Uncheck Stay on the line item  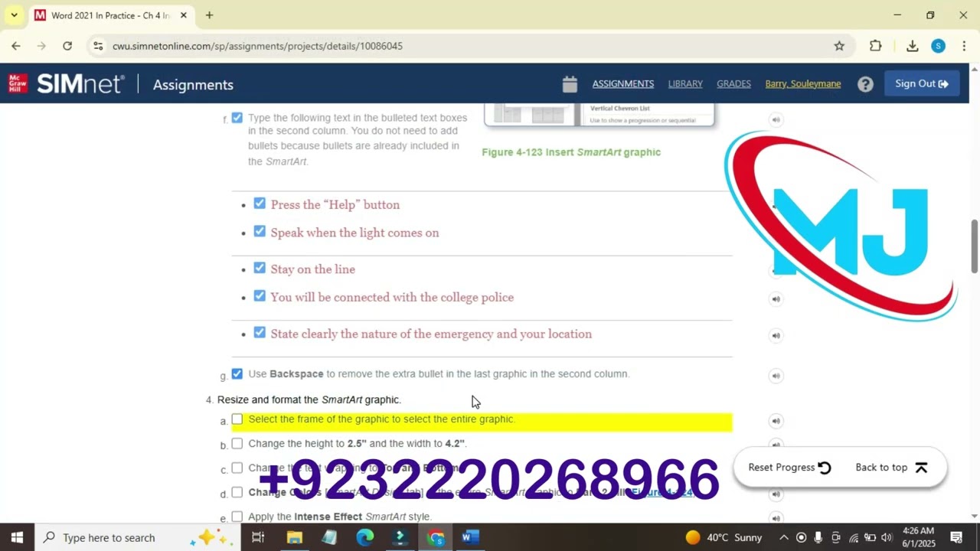(x=260, y=268)
